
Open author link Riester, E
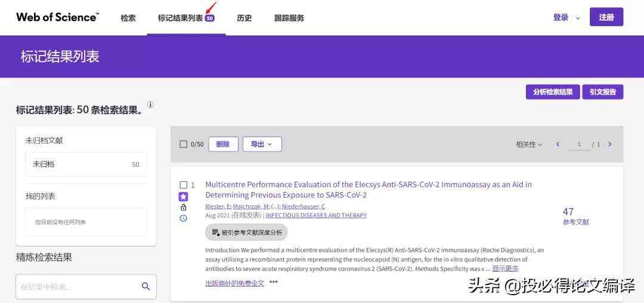point(218,206)
